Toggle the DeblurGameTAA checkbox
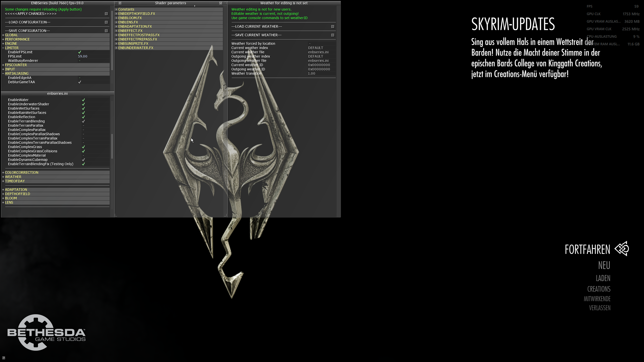 point(79,82)
